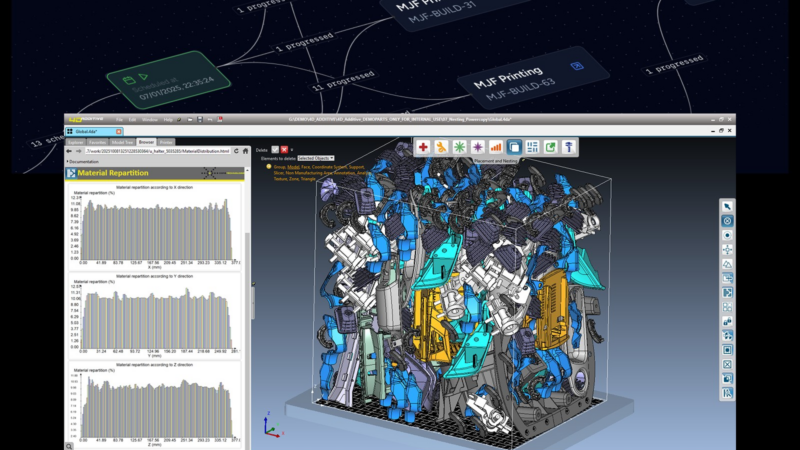This screenshot has height=450, width=800.
Task: Expand the Documentation section
Action: click(x=82, y=161)
